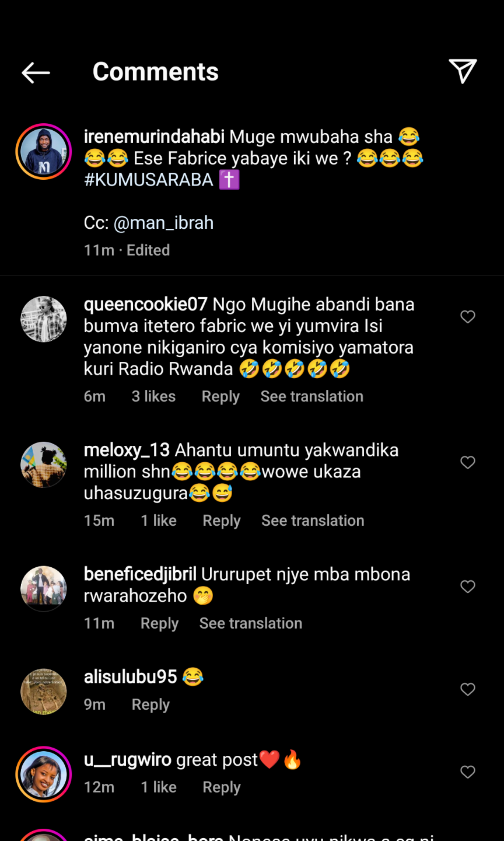The image size is (504, 841).
Task: Open the share/send paper plane icon
Action: [463, 71]
